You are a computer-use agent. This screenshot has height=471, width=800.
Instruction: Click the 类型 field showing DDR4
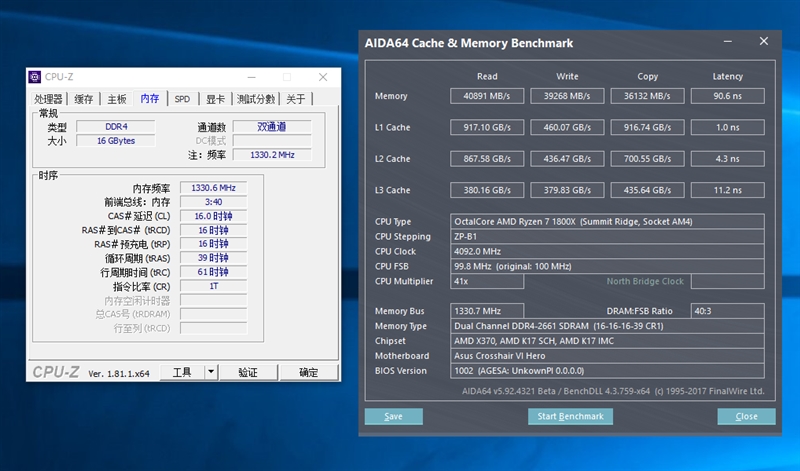pos(116,127)
